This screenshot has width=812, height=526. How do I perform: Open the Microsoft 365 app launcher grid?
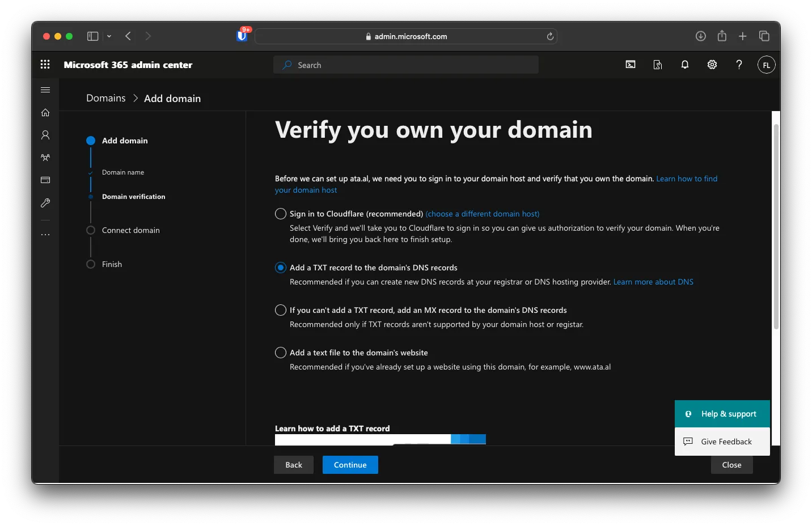click(x=45, y=65)
